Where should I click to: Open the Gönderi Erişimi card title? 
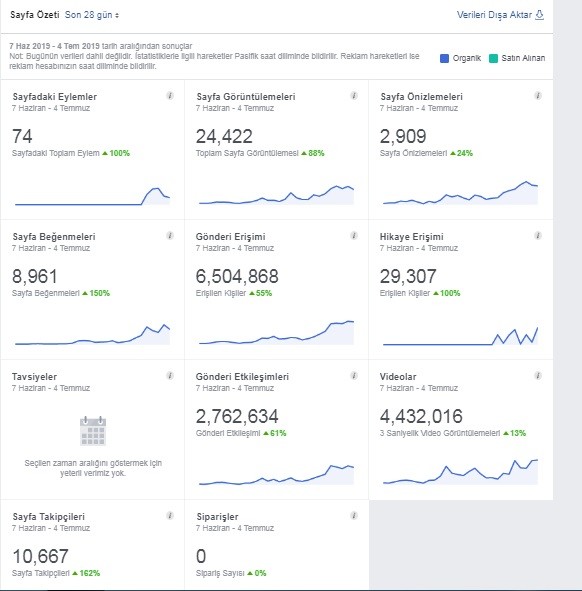[230, 237]
